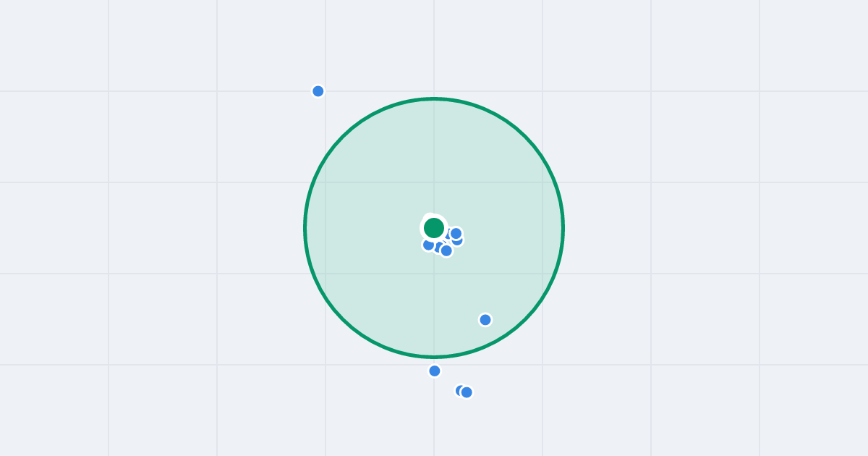The image size is (868, 456).
Task: Choose the front dot of the overlapping pair below circle
Action: point(467,392)
